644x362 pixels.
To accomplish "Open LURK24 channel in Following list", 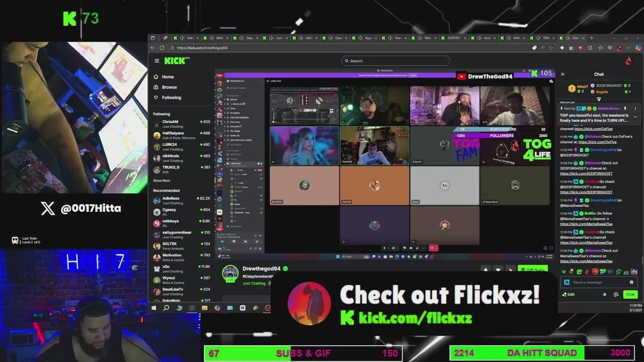I will tap(182, 147).
